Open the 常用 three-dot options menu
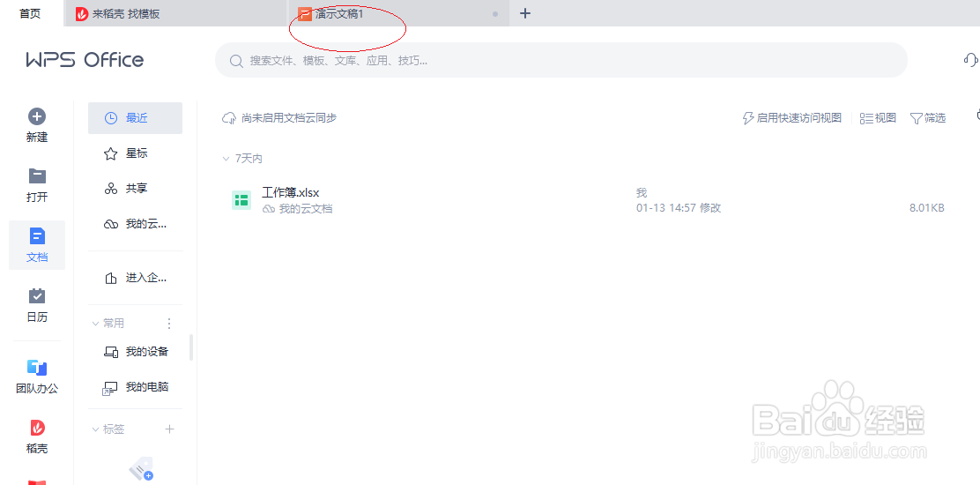The image size is (980, 485). point(168,323)
